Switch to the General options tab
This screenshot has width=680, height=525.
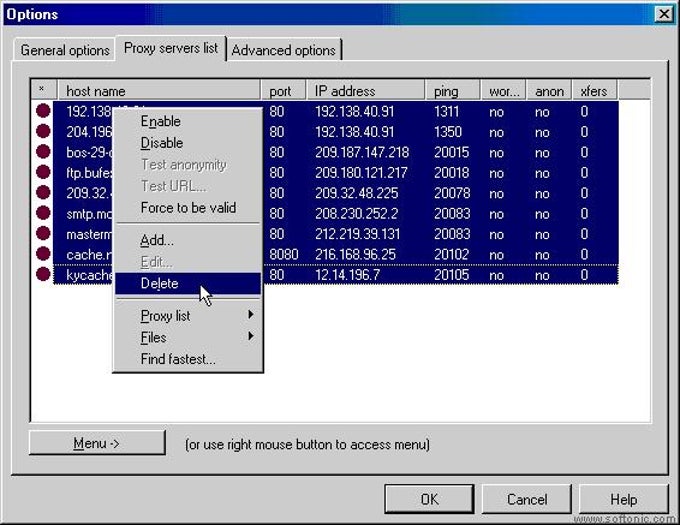pyautogui.click(x=65, y=50)
